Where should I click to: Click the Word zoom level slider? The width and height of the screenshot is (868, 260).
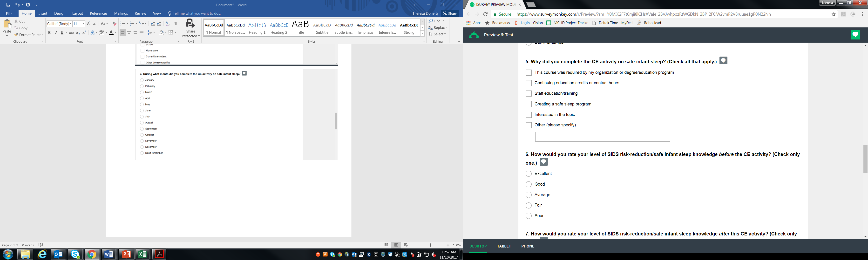coord(430,245)
